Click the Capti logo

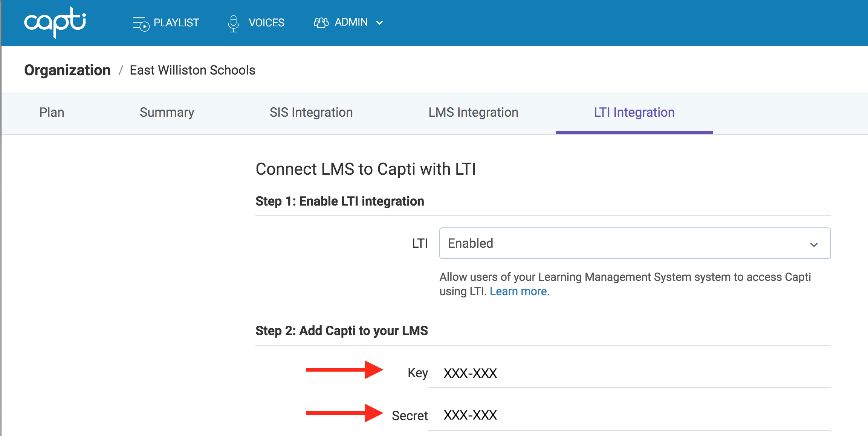point(55,22)
